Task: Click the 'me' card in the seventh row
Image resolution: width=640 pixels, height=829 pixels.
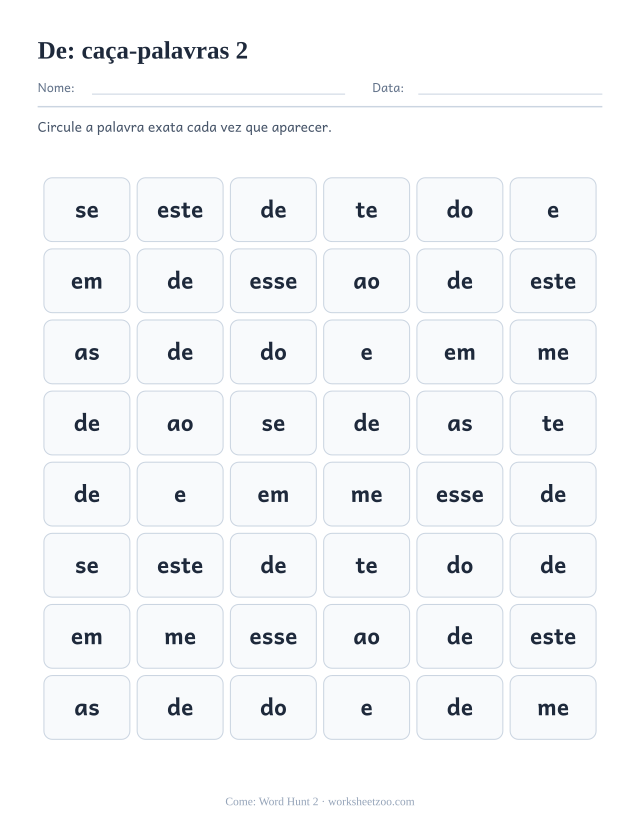Action: coord(180,637)
